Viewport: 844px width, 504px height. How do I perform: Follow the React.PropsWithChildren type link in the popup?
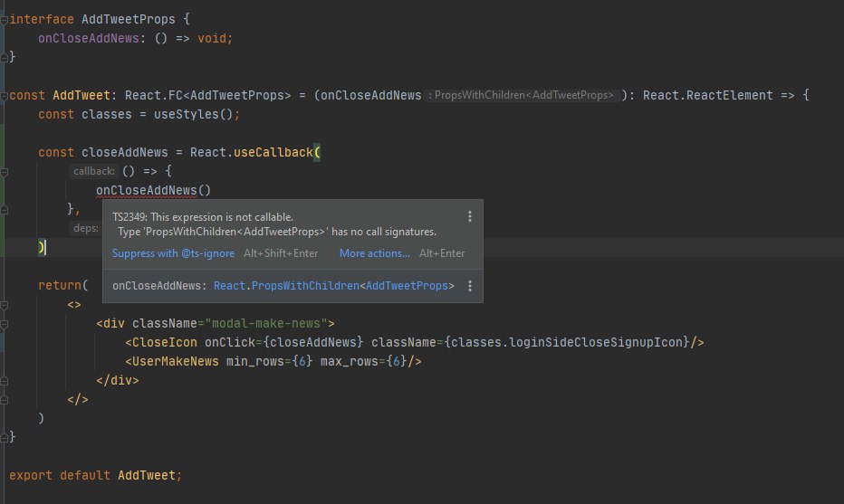click(333, 286)
